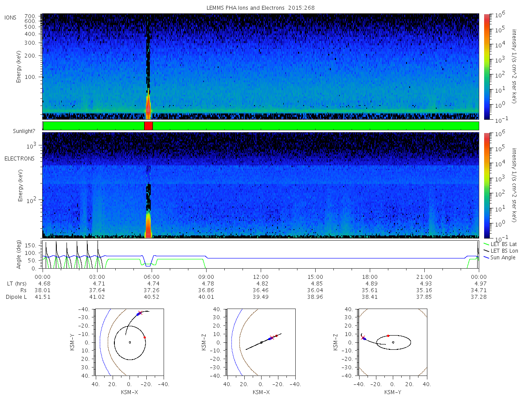Click the red dot in KSM-X/KSM-Y orbit plot
The width and height of the screenshot is (532, 399).
(x=145, y=337)
